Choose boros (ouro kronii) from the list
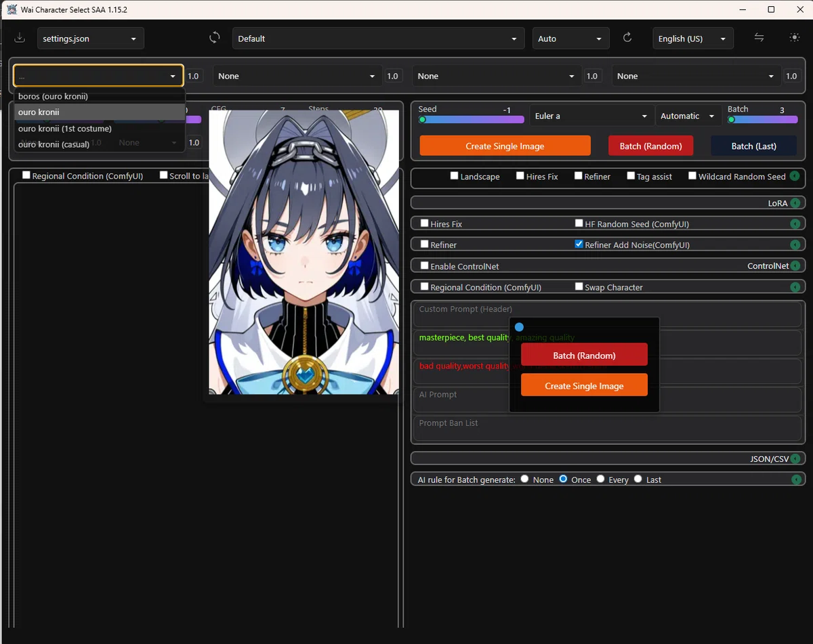 (99, 96)
